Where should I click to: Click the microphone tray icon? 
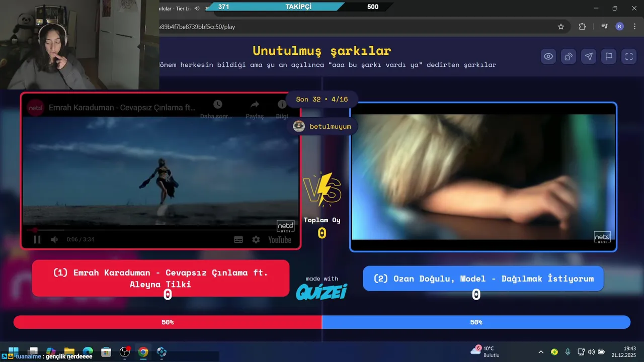[x=568, y=352]
